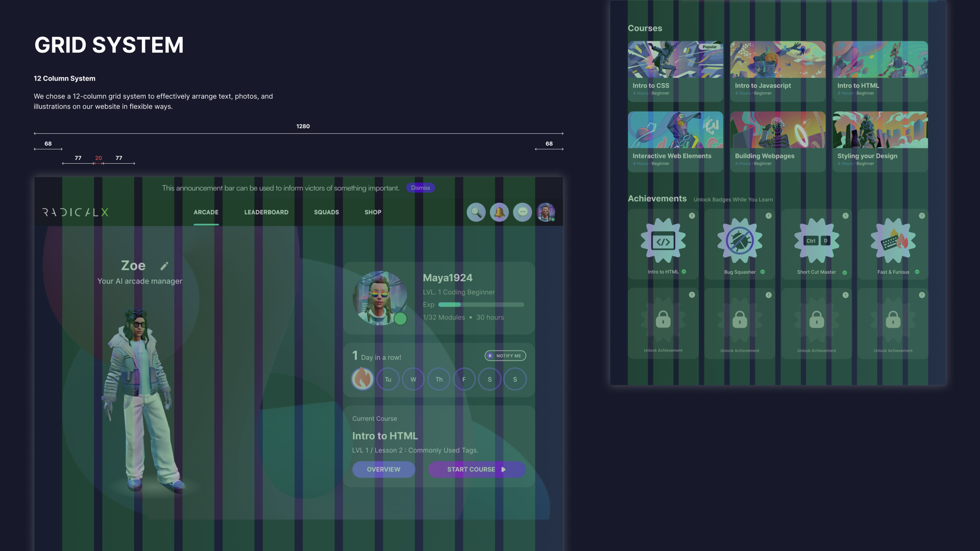Click Intro to HTML achievement badge icon
980x551 pixels.
[663, 241]
